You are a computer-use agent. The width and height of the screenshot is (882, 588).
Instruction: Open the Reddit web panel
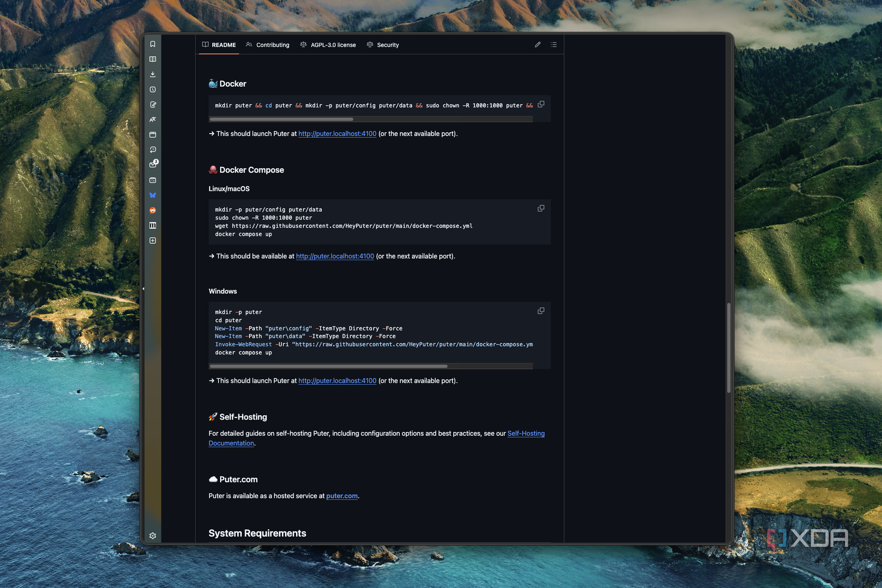152,210
